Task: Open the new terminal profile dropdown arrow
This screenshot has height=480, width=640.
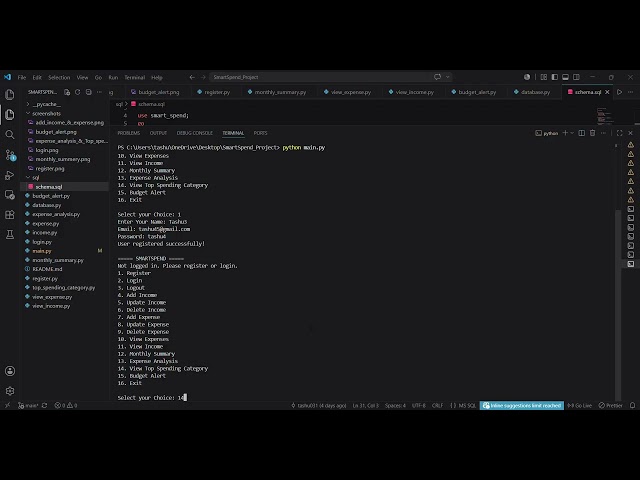Action: pos(572,133)
